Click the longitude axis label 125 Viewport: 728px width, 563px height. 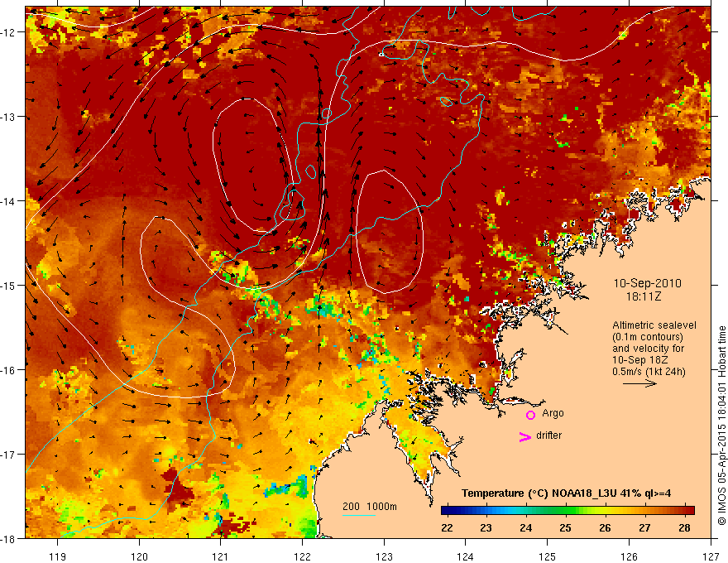[548, 556]
